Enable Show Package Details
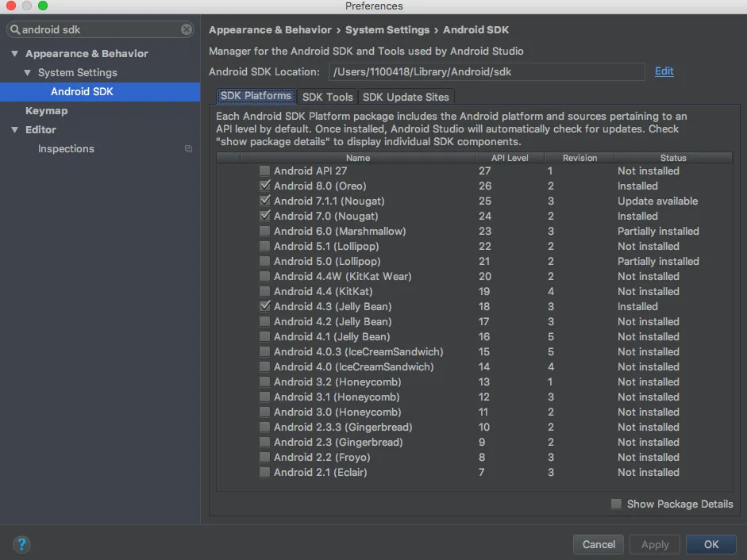The width and height of the screenshot is (747, 560). [x=616, y=504]
